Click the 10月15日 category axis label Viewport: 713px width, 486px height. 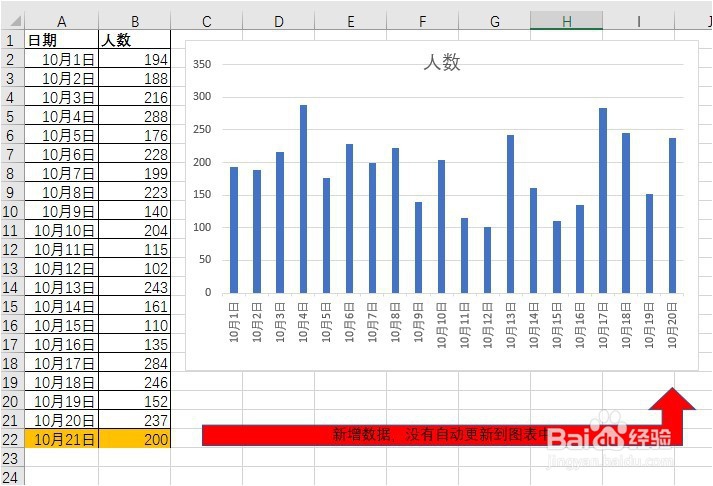pos(557,325)
